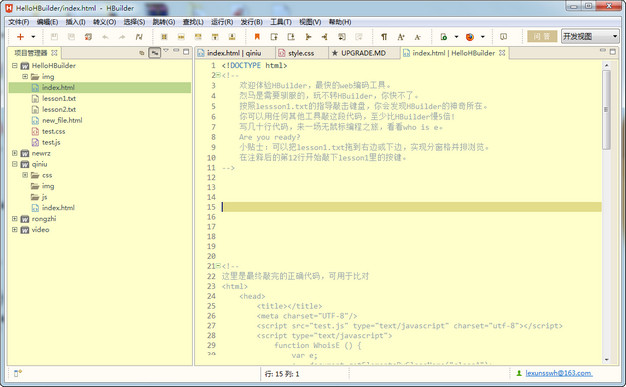Screen dimensions: 626x387
Task: Switch to the UPGRADE.MD tab
Action: (x=363, y=53)
